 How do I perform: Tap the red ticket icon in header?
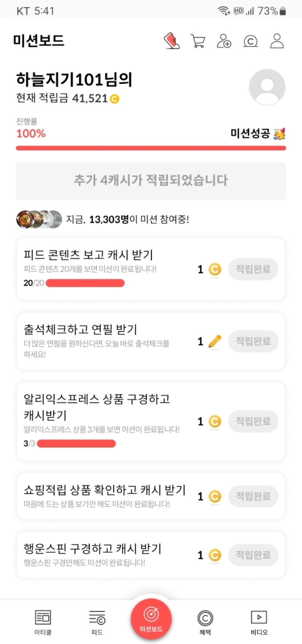(172, 41)
